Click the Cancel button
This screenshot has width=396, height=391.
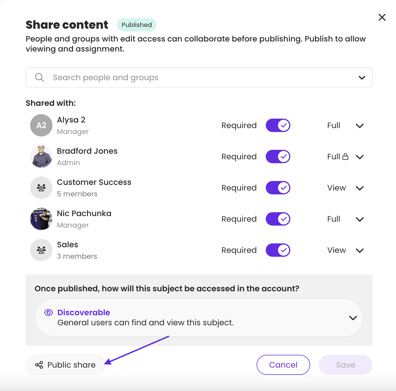(283, 365)
